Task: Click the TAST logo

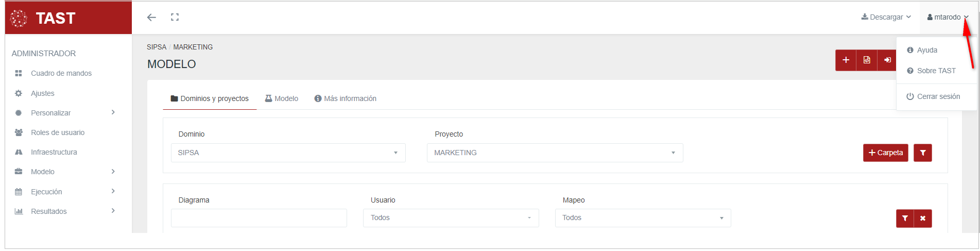Action: point(44,19)
